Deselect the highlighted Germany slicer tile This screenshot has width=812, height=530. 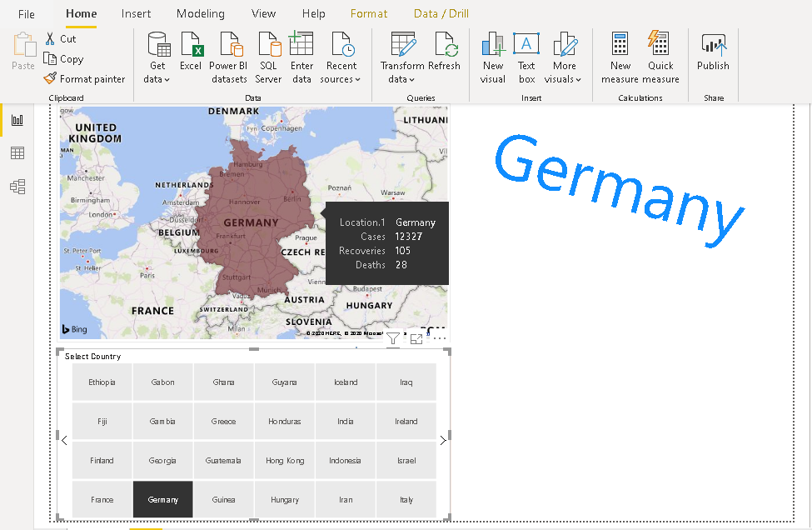point(163,499)
